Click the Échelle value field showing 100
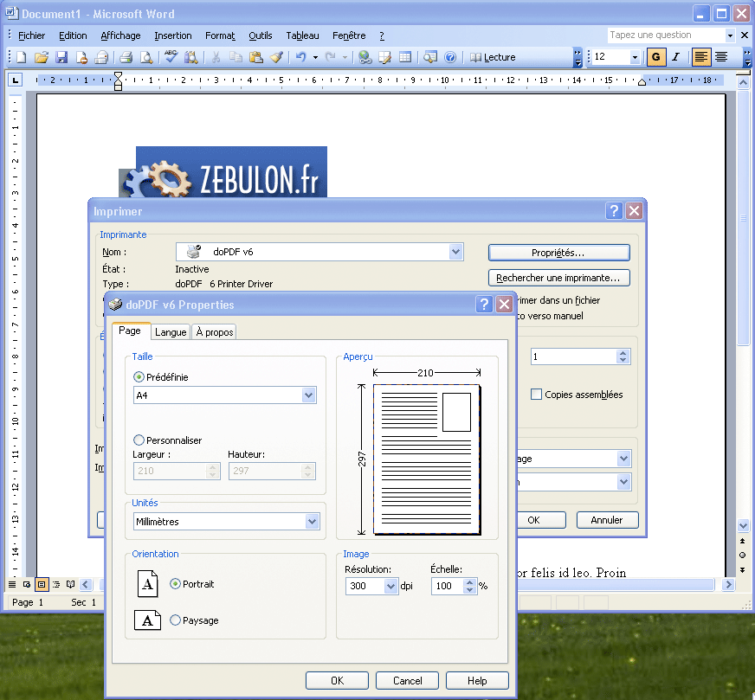This screenshot has width=755, height=700. pos(448,586)
